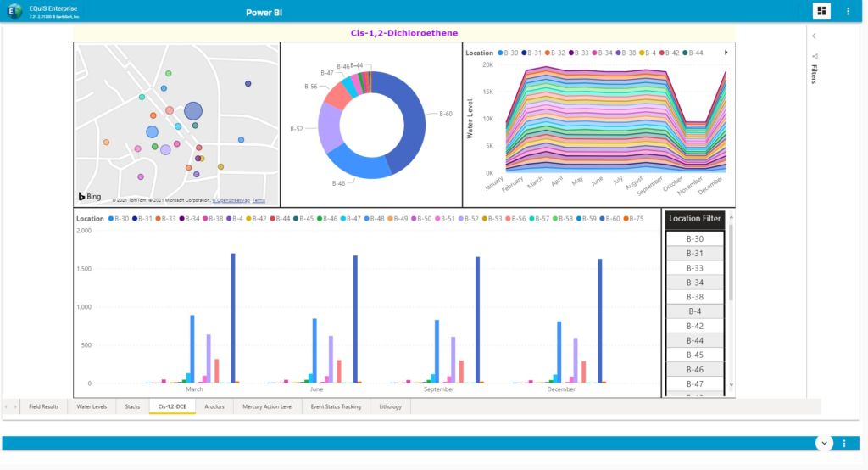
Task: Click the Location Filter scrollbar down arrow
Action: pyautogui.click(x=732, y=385)
